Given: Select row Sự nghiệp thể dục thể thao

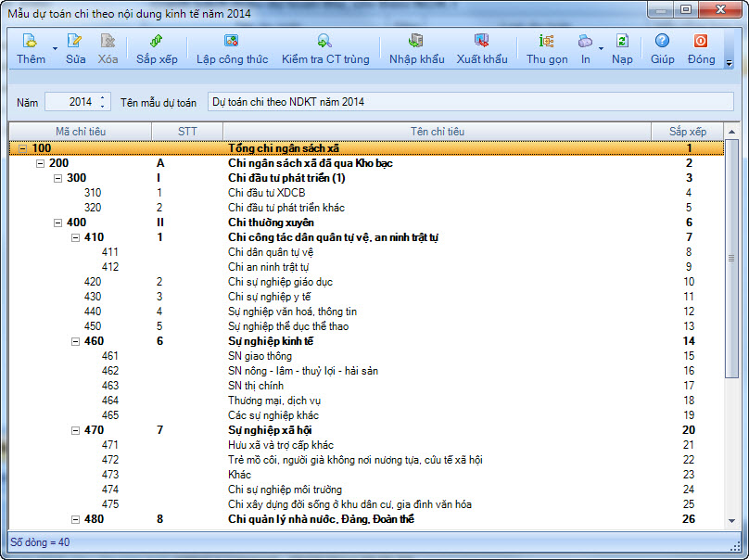Looking at the screenshot, I should pyautogui.click(x=366, y=325).
